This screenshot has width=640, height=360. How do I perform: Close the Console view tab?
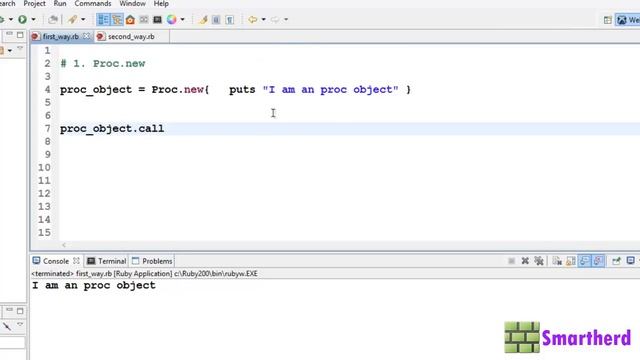coord(76,260)
